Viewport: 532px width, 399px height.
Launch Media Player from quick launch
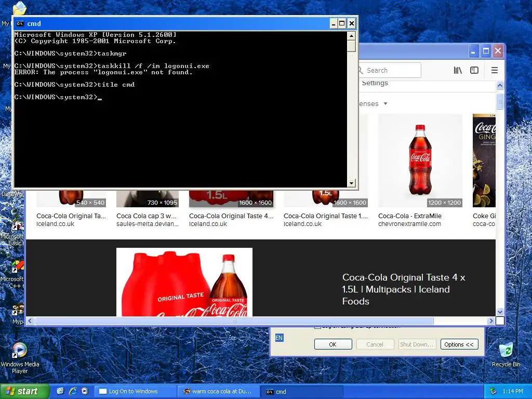tap(85, 391)
